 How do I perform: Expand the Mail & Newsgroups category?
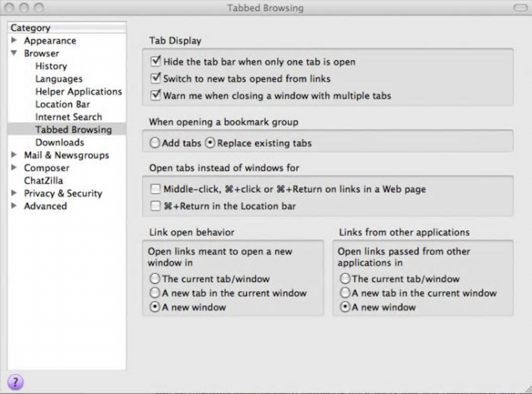pos(14,155)
